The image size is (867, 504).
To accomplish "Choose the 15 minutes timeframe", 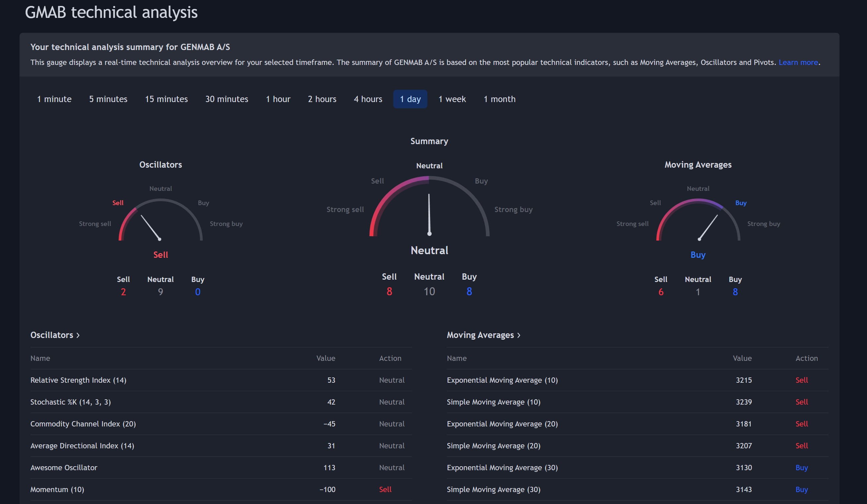I will 166,99.
